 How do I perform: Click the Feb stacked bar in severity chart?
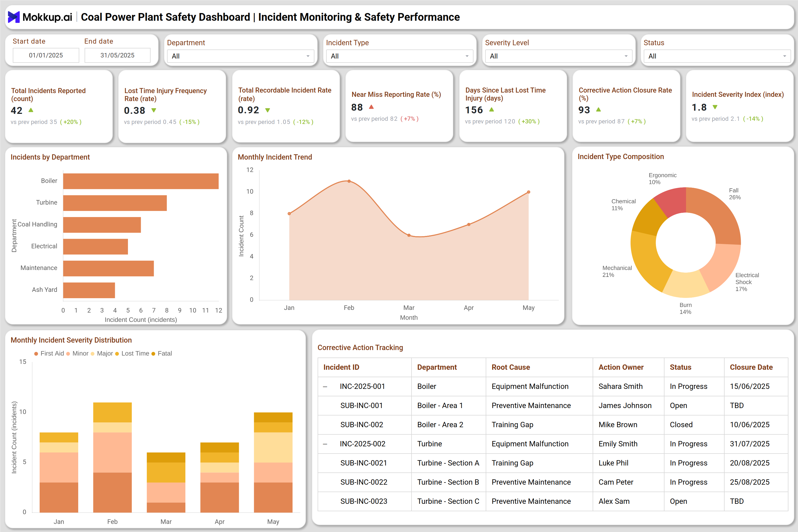coord(112,457)
